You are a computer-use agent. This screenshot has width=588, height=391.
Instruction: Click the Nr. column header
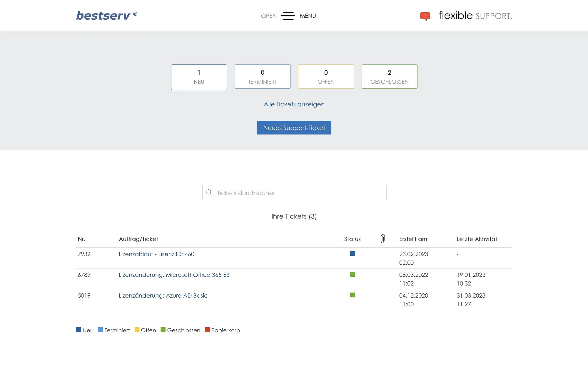point(81,239)
